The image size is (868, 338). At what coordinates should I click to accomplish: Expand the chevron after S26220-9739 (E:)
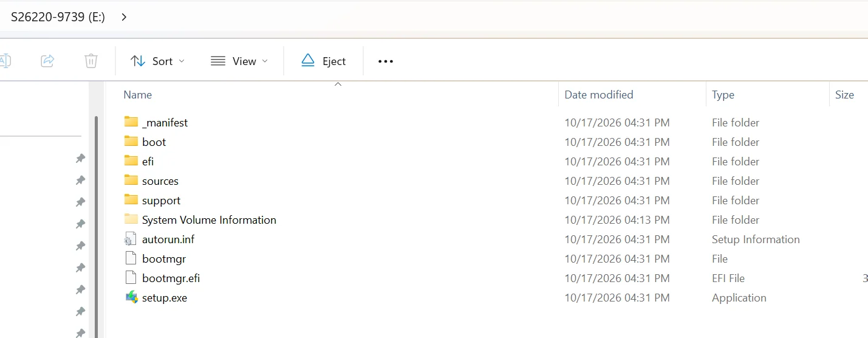click(124, 17)
